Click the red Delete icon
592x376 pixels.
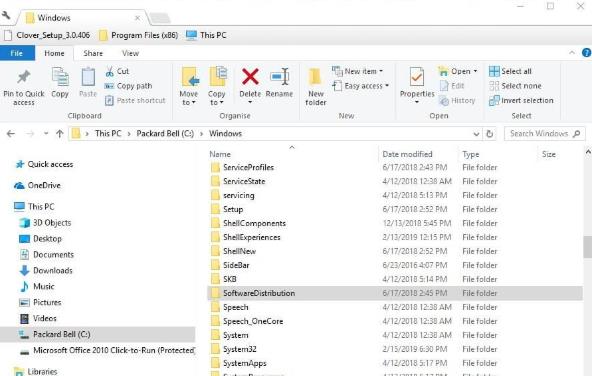[250, 77]
